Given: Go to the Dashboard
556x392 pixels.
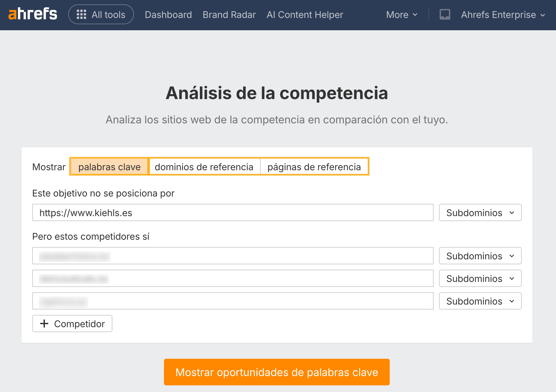Looking at the screenshot, I should (168, 15).
